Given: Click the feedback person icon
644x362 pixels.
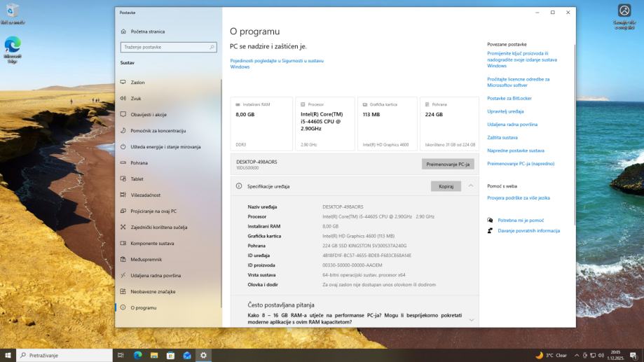Looking at the screenshot, I should (490, 230).
